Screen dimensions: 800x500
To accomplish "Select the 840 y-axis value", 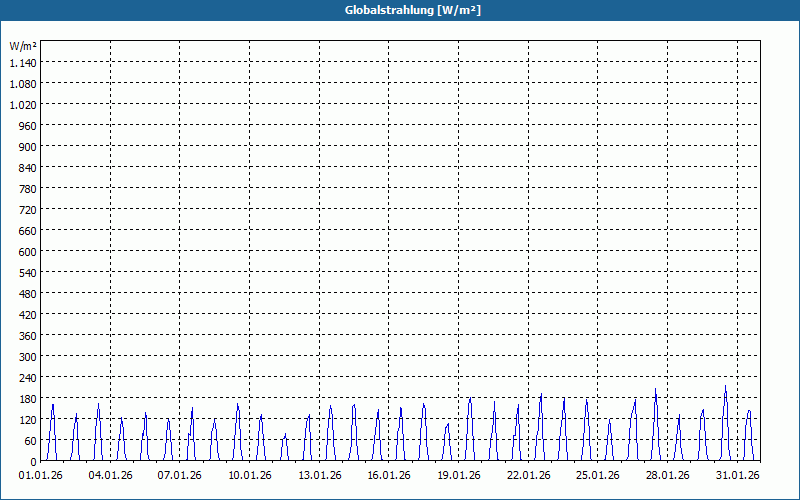I will [28, 168].
